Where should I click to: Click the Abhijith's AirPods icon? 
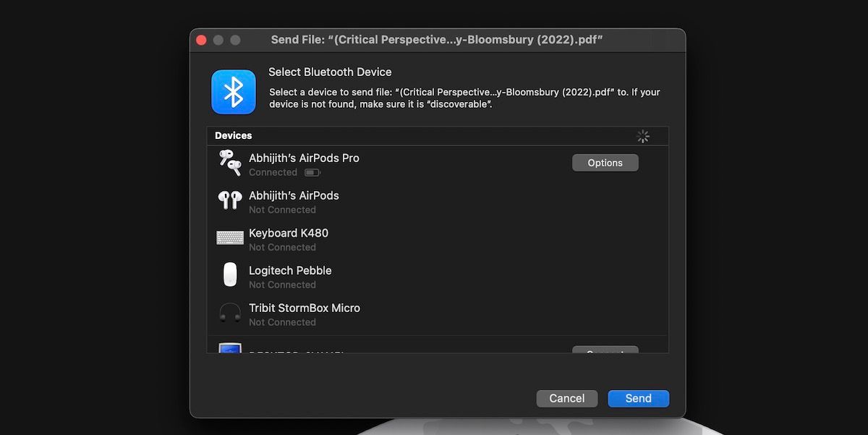(229, 200)
